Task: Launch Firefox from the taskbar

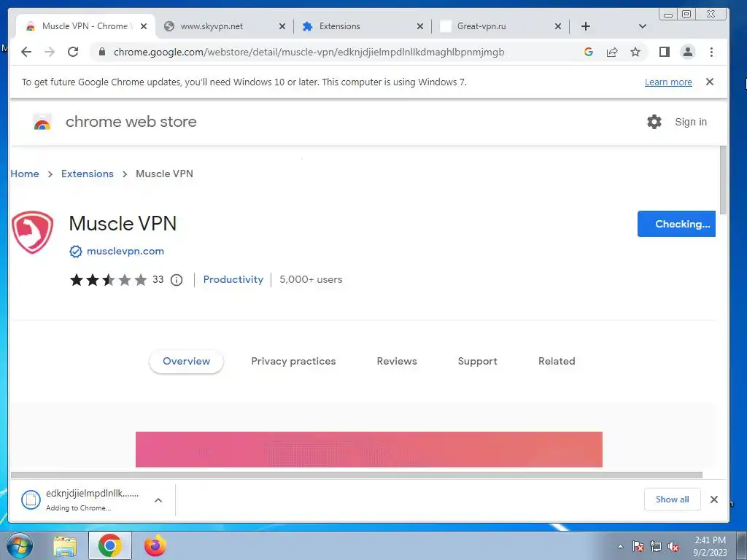Action: pos(155,545)
